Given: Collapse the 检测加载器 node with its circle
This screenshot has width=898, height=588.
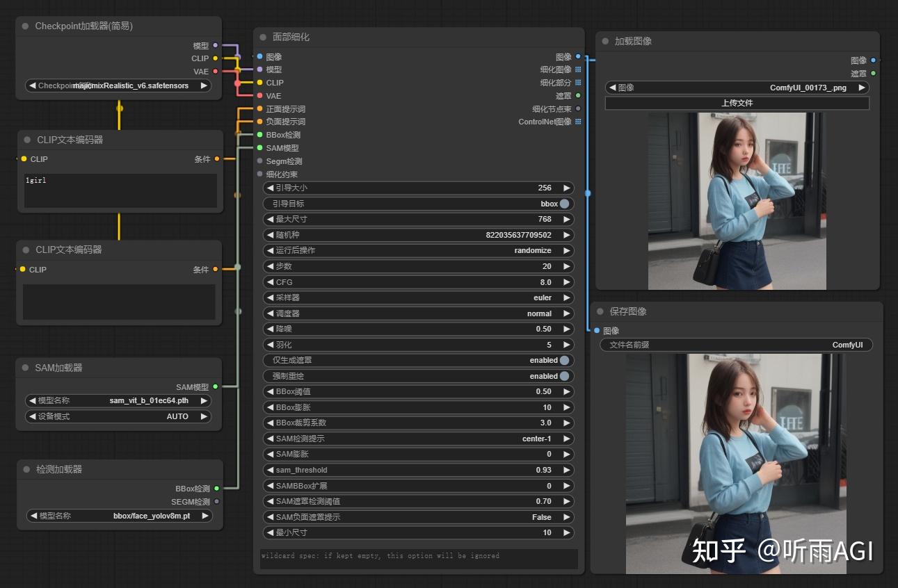Looking at the screenshot, I should pos(25,469).
